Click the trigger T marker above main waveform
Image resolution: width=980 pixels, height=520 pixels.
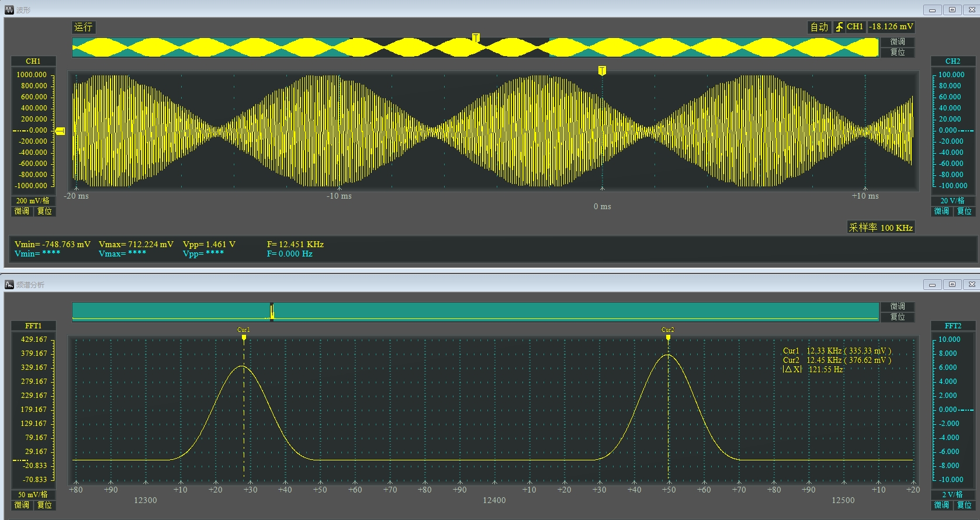pos(602,71)
